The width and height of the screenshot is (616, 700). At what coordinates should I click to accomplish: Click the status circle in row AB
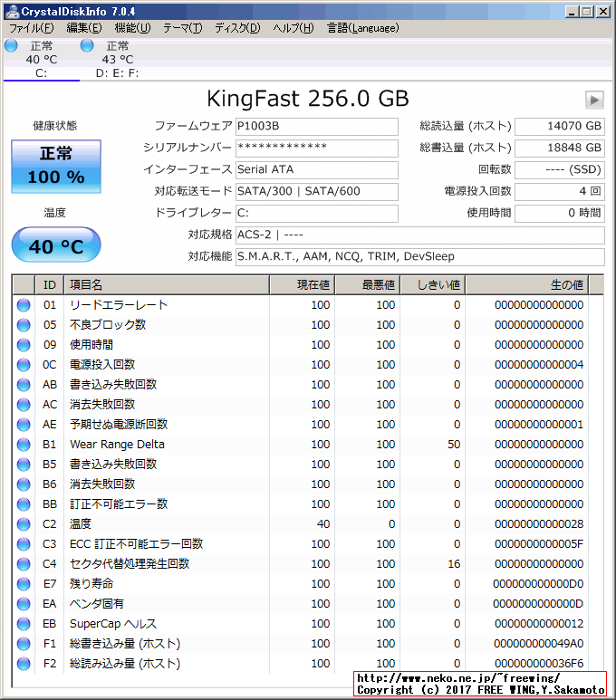point(24,385)
